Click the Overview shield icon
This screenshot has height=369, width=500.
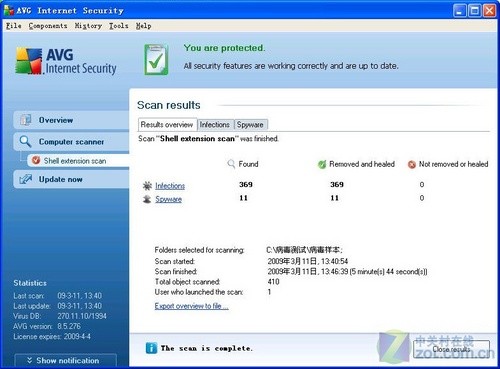coord(26,120)
